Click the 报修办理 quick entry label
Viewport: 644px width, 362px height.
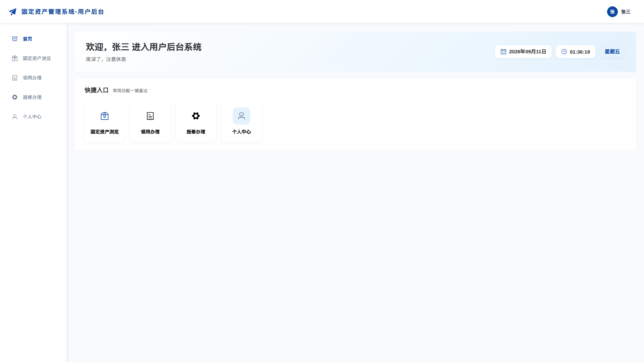pos(196,132)
